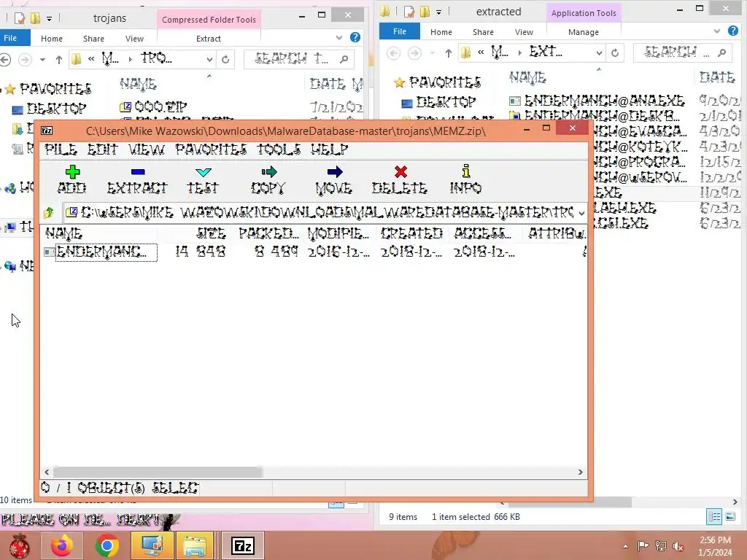The image size is (747, 560).
Task: Open Extract tab in trojans window
Action: pos(209,39)
